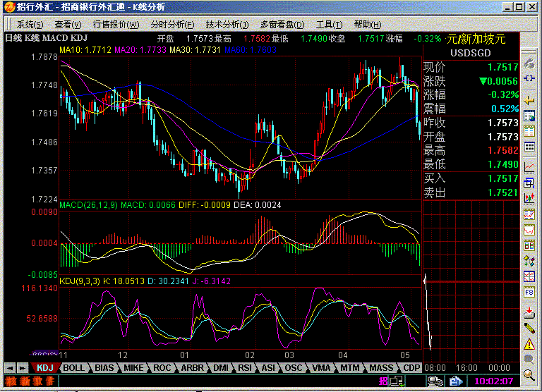The image size is (542, 392).
Task: Click the app logo in title bar
Action: 10,6
